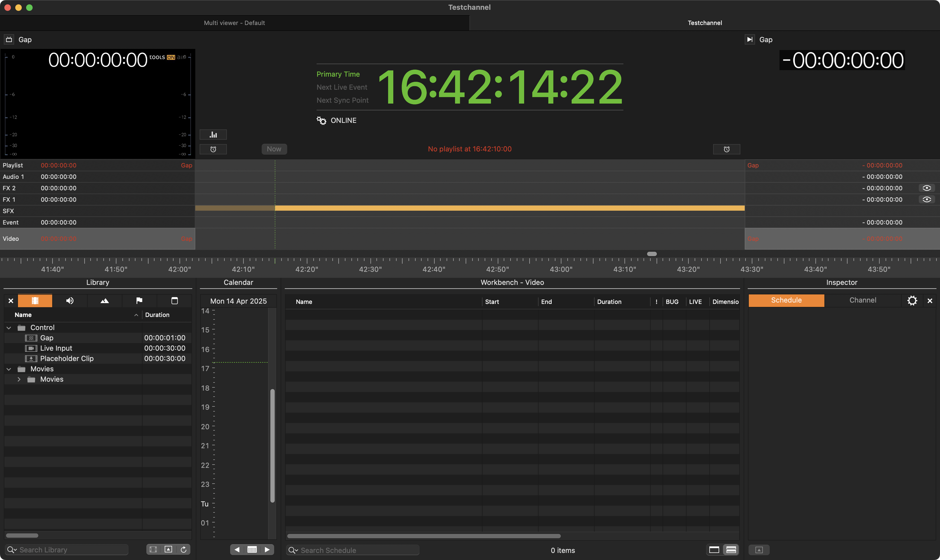Go to previous day in Calendar
The image size is (940, 560).
pyautogui.click(x=237, y=549)
